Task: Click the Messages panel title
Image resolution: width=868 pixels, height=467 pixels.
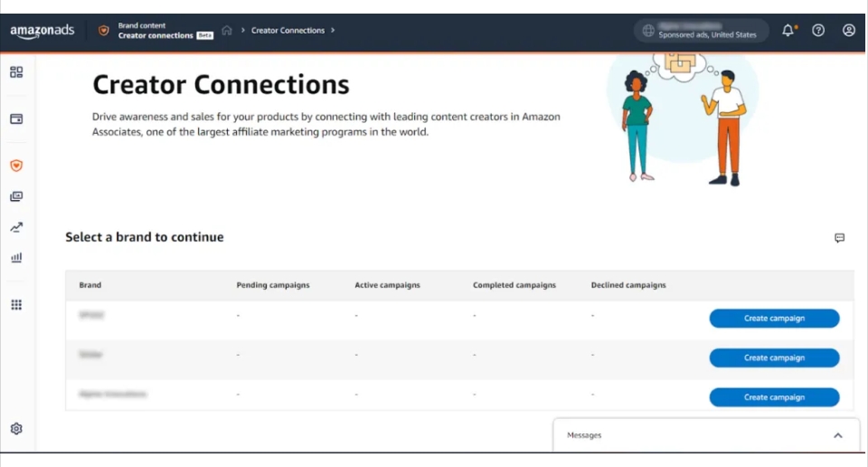Action: tap(584, 435)
